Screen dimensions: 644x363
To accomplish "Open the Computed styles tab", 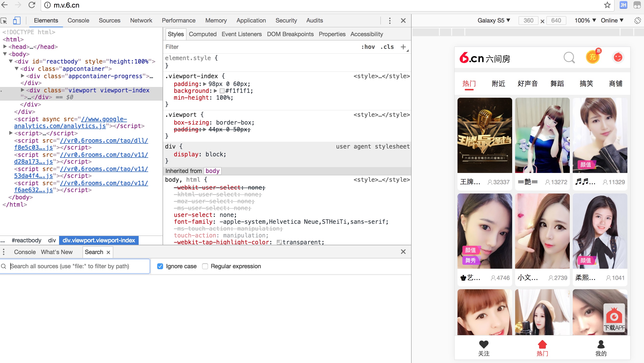I will point(202,34).
